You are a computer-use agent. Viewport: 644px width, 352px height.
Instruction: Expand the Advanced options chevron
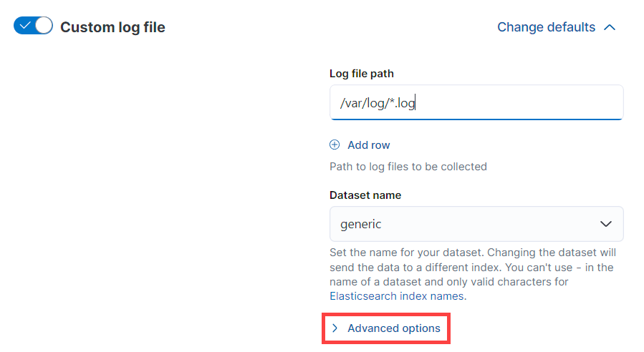335,328
